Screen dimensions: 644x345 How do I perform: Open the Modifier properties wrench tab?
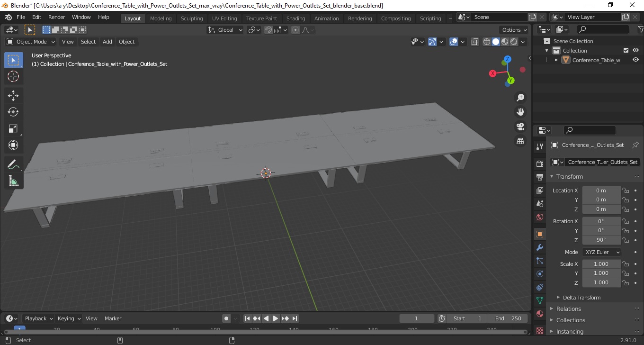click(x=540, y=247)
